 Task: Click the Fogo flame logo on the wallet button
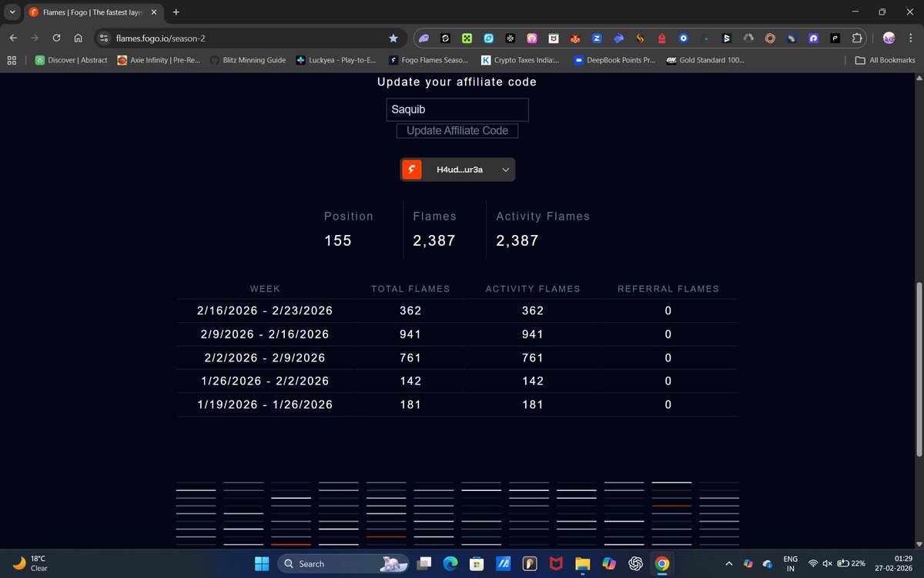click(x=411, y=169)
